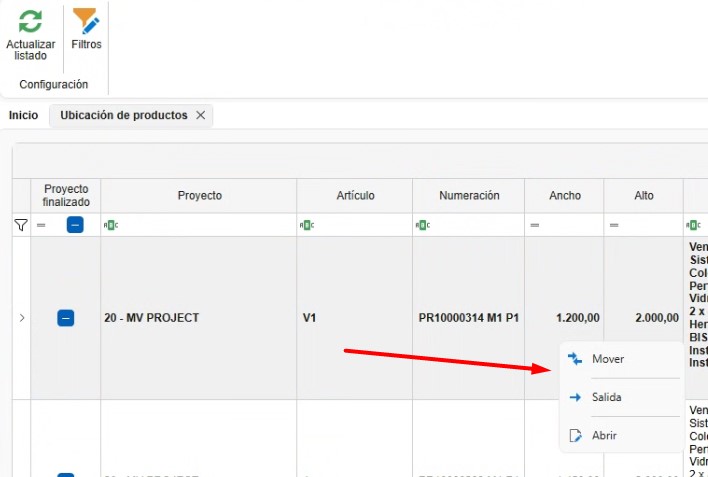The width and height of the screenshot is (708, 477).
Task: Click the funnel icon in the filter row
Action: 21,225
